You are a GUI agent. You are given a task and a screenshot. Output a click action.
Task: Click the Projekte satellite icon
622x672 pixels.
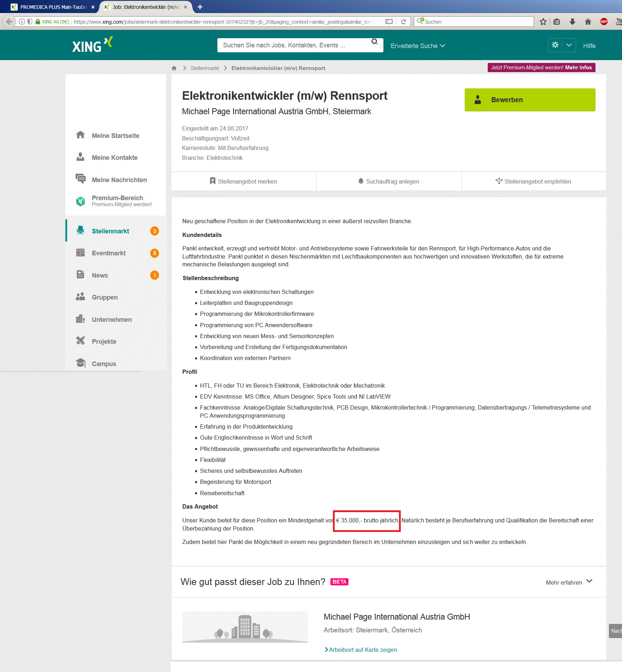pyautogui.click(x=81, y=341)
